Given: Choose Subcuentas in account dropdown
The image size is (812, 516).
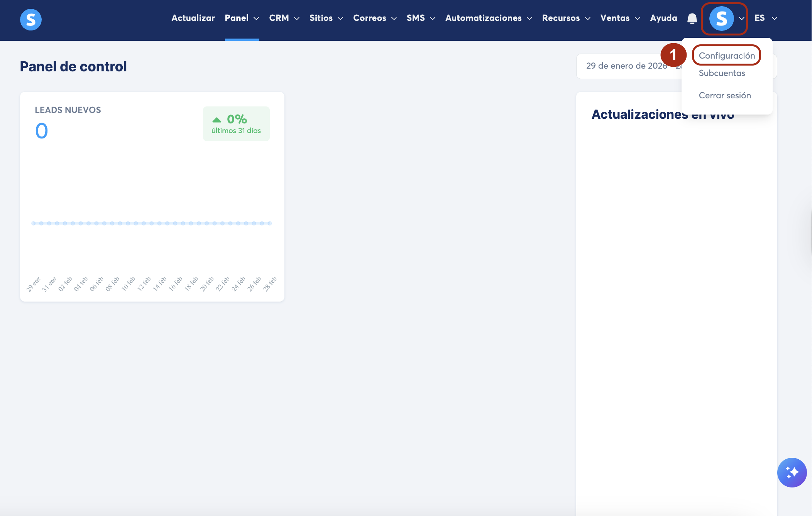Looking at the screenshot, I should (x=722, y=73).
